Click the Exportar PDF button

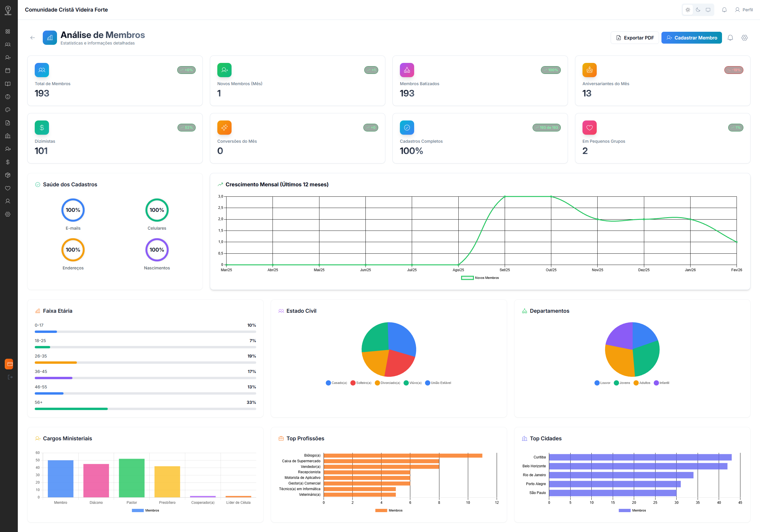634,38
